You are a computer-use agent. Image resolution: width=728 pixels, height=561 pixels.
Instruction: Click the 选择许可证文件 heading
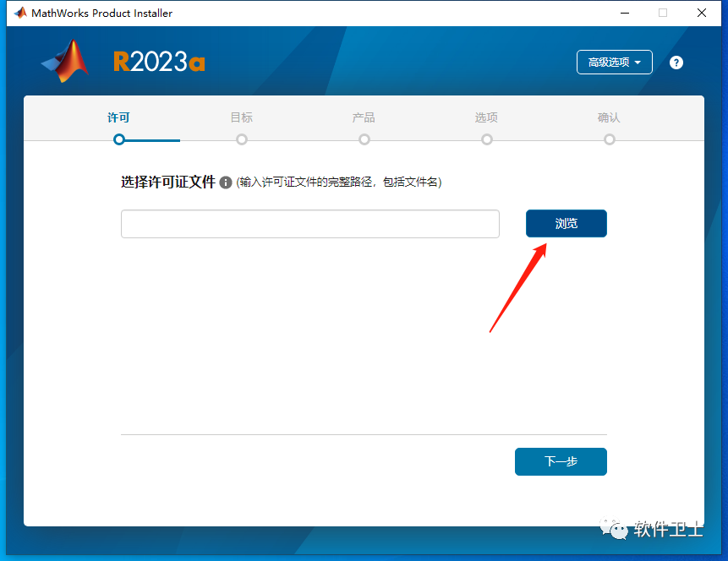point(168,182)
